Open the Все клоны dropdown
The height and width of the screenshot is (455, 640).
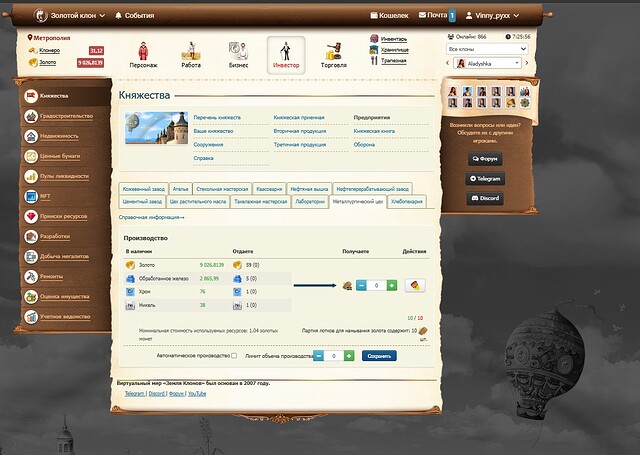(x=487, y=48)
